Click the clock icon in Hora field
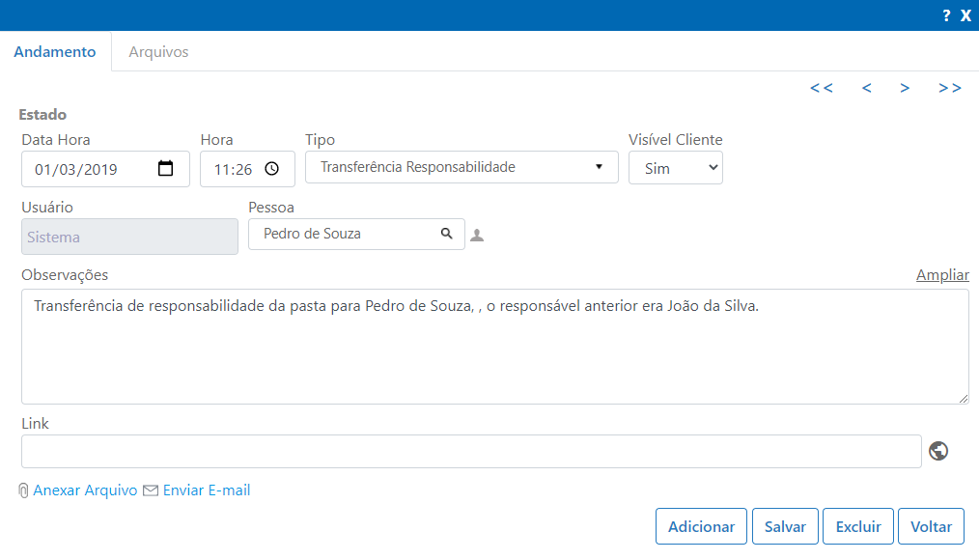The image size is (979, 560). click(271, 169)
